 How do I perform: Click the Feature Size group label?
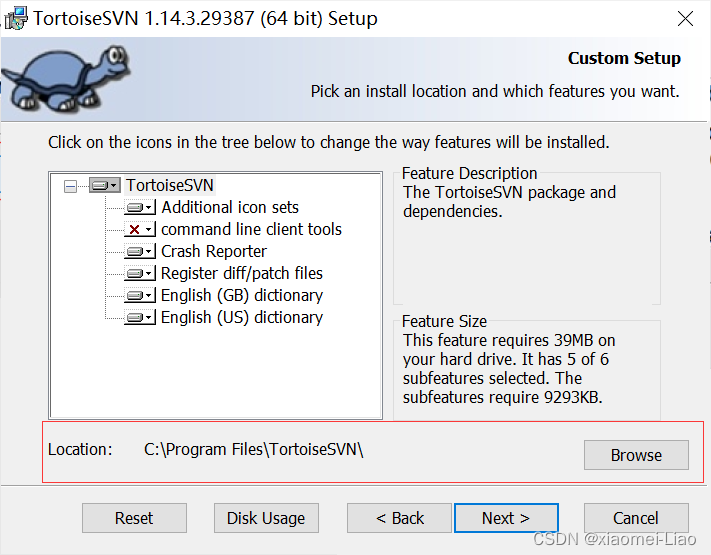[x=444, y=321]
